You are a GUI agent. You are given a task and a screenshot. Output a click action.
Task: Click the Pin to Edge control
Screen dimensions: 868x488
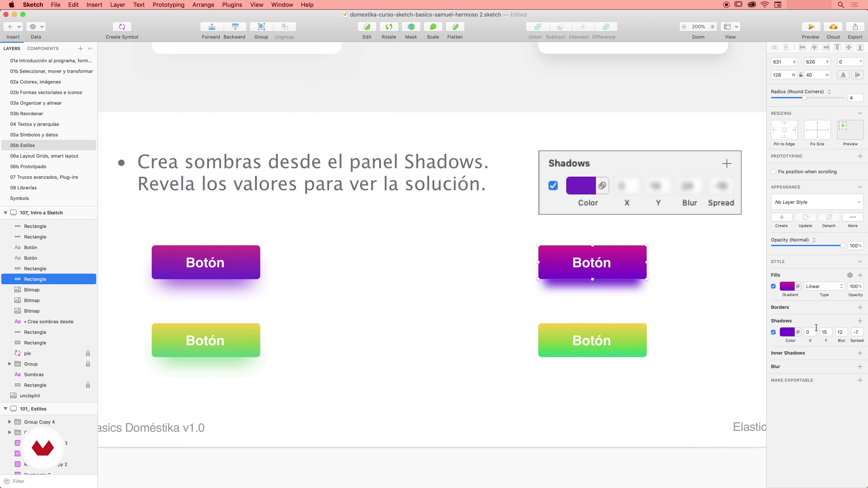pos(784,130)
